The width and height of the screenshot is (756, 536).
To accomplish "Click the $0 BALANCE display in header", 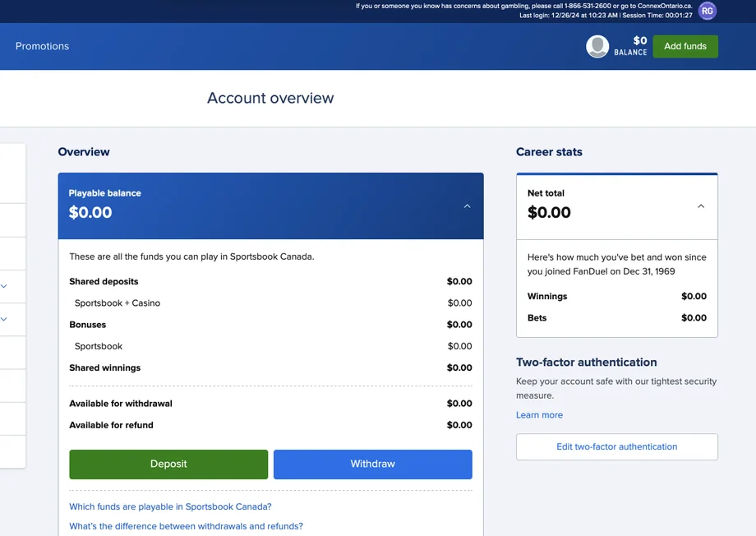I will (630, 46).
